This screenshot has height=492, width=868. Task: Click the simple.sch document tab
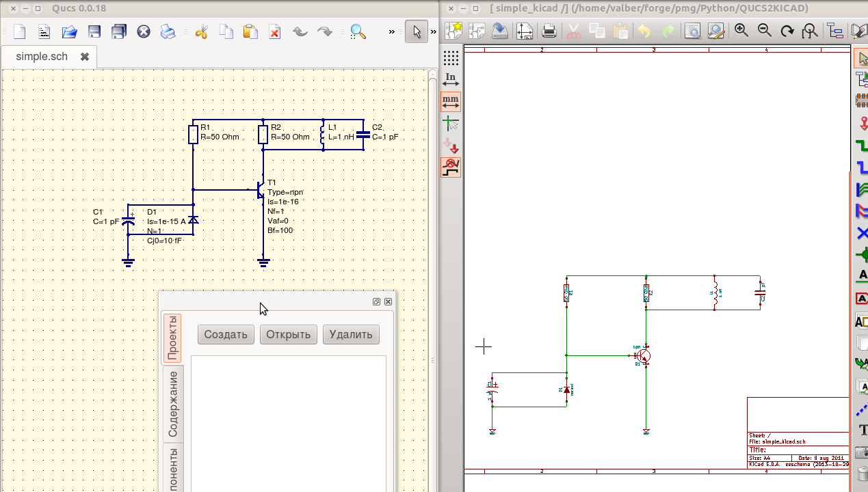tap(41, 57)
